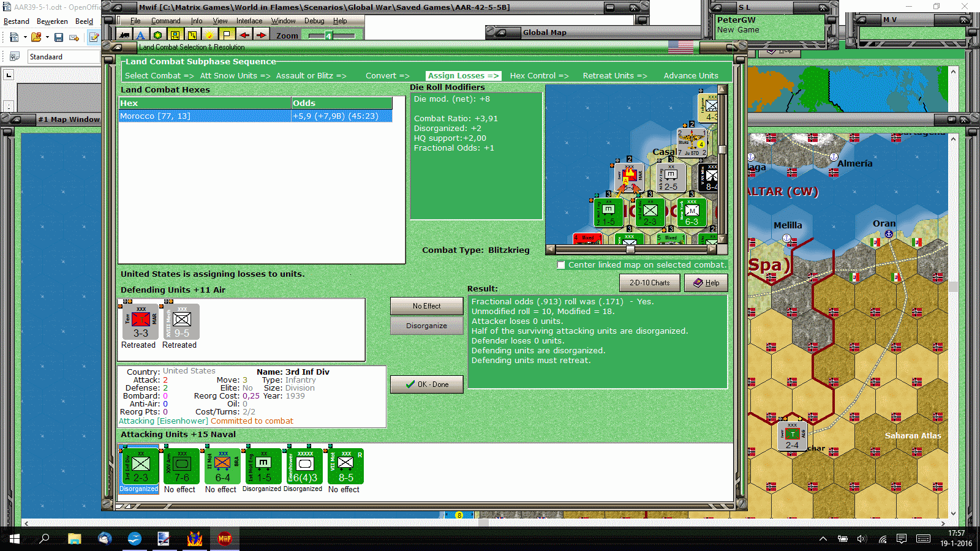Click the Hex column header
980x551 pixels.
(205, 103)
